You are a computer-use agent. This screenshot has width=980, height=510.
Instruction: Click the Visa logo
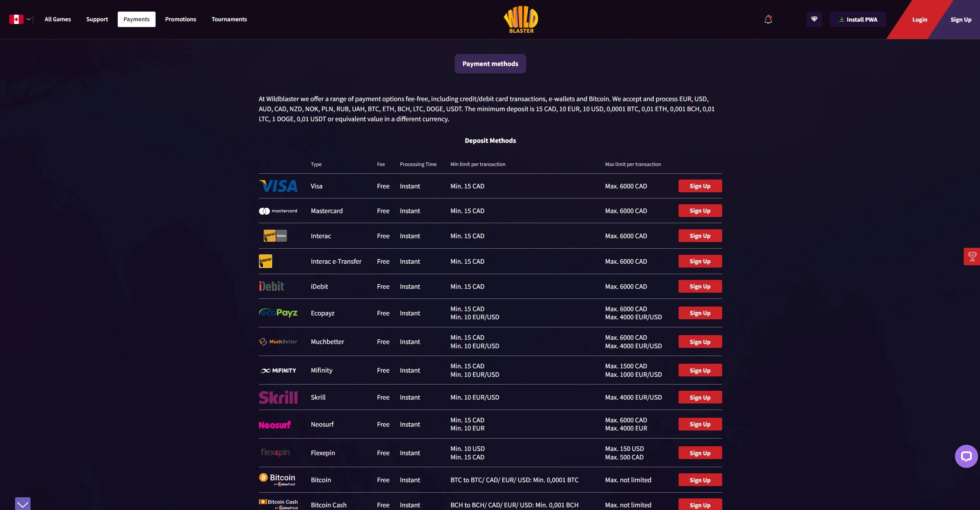[x=278, y=186]
